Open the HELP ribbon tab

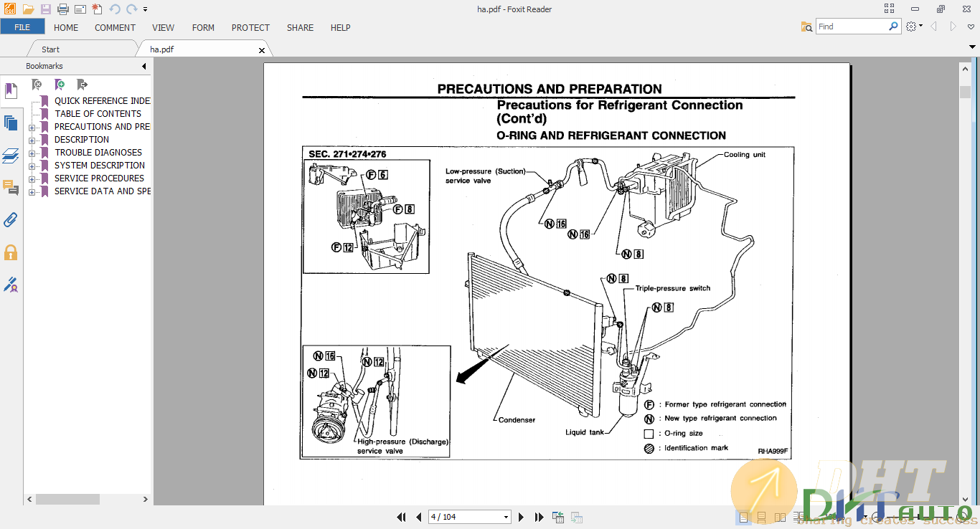pyautogui.click(x=340, y=27)
